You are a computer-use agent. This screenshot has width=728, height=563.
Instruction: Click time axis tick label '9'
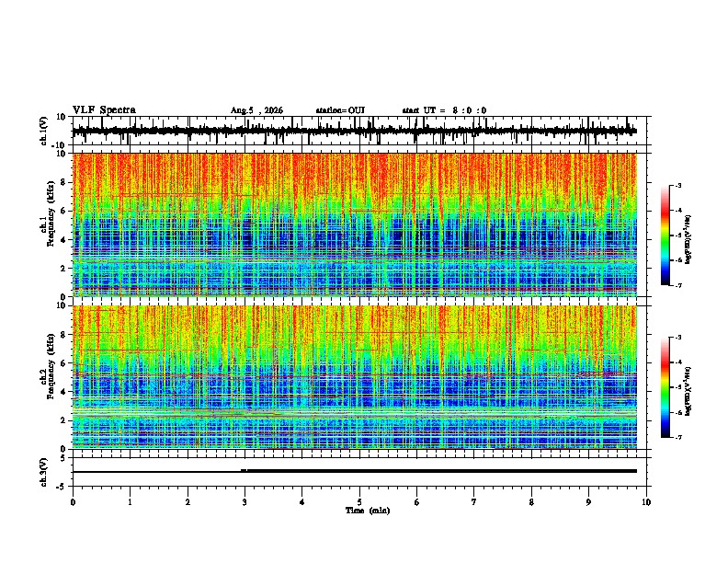click(588, 502)
